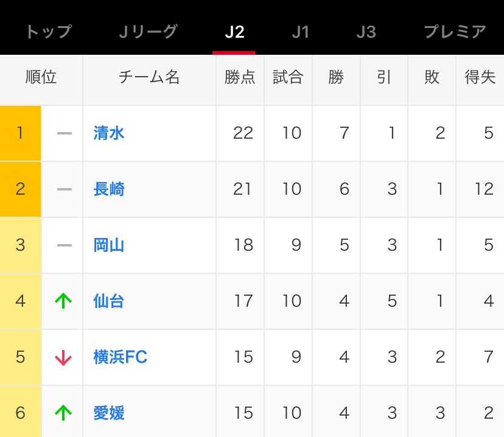Open the J3 league tab
This screenshot has width=504, height=437.
pos(366,32)
